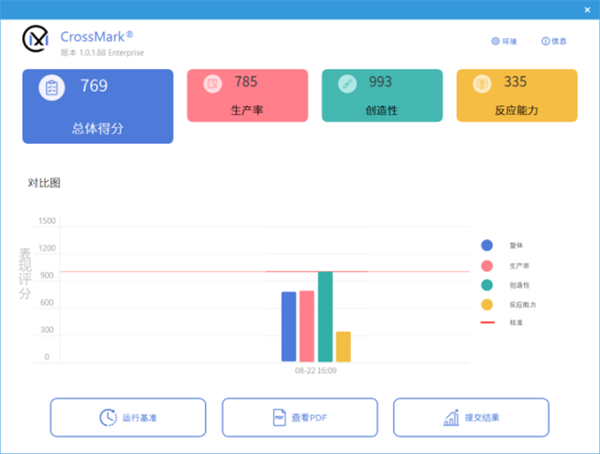
Task: Select the 反应能力 335 card
Action: (x=517, y=96)
